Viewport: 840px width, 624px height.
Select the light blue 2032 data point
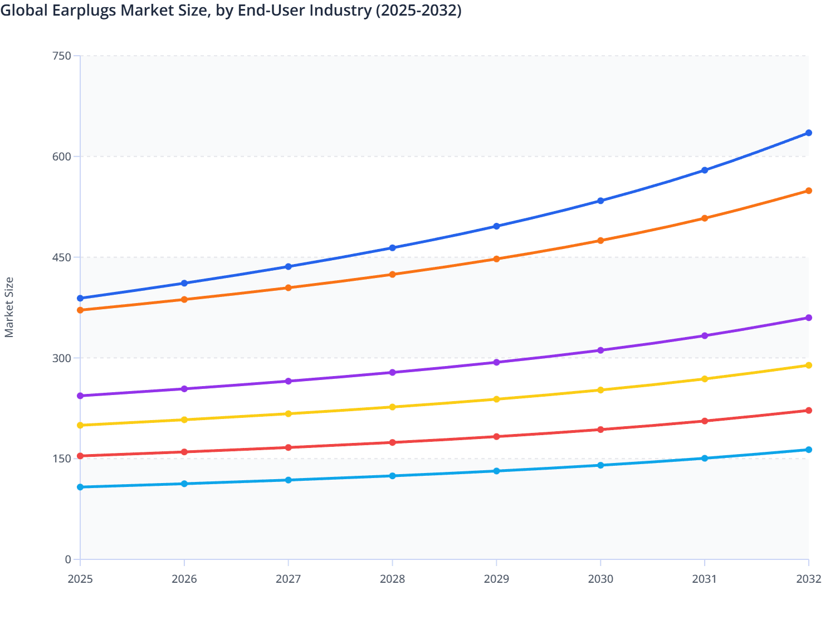click(x=808, y=450)
